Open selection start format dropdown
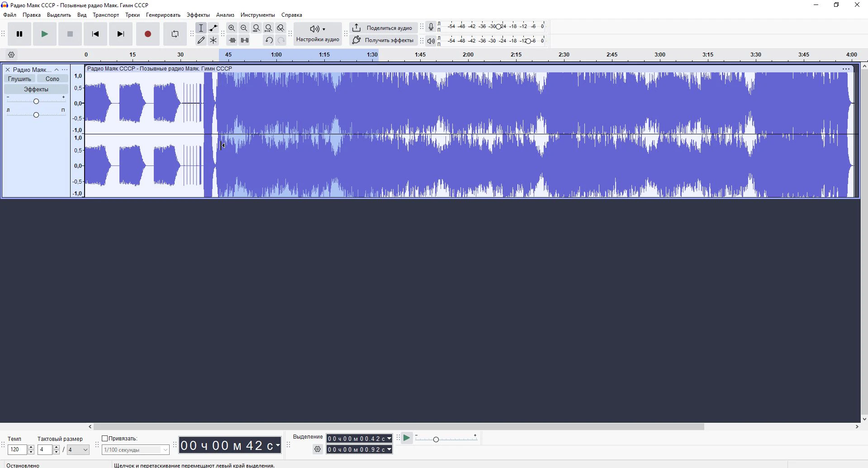 pyautogui.click(x=389, y=439)
